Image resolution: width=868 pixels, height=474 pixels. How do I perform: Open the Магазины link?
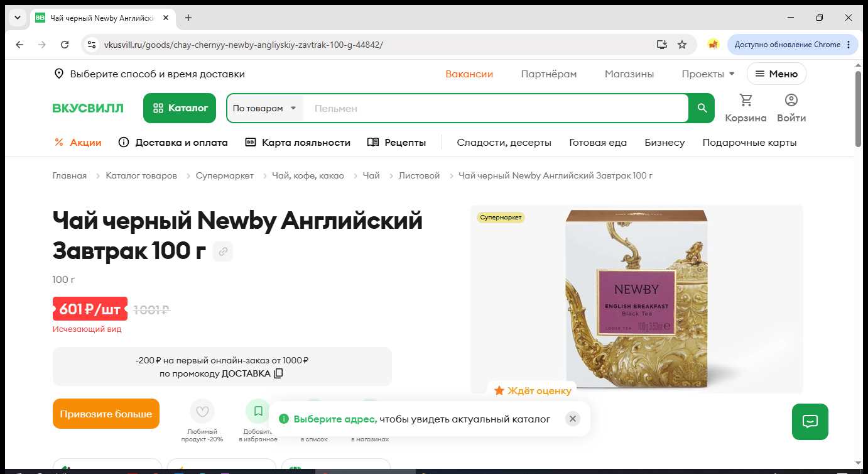click(629, 74)
